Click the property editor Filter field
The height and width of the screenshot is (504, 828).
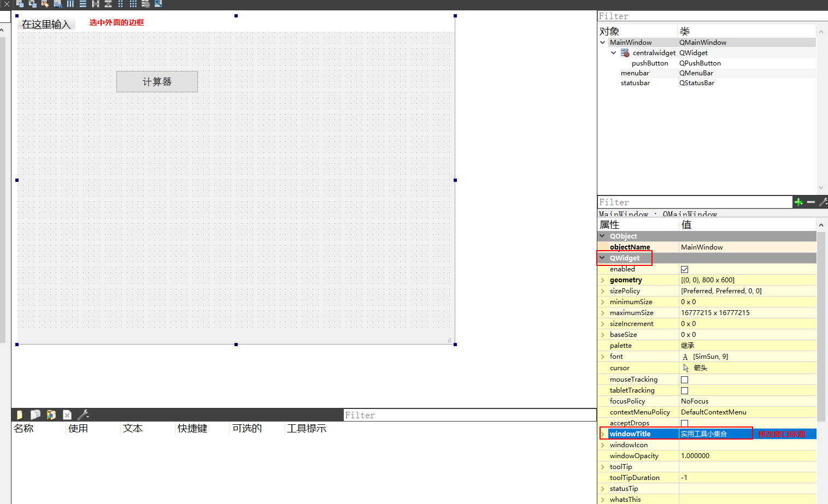695,202
